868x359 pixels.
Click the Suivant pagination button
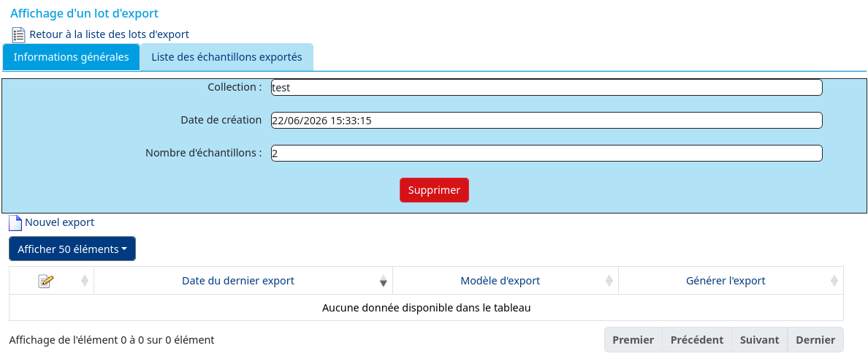click(760, 339)
